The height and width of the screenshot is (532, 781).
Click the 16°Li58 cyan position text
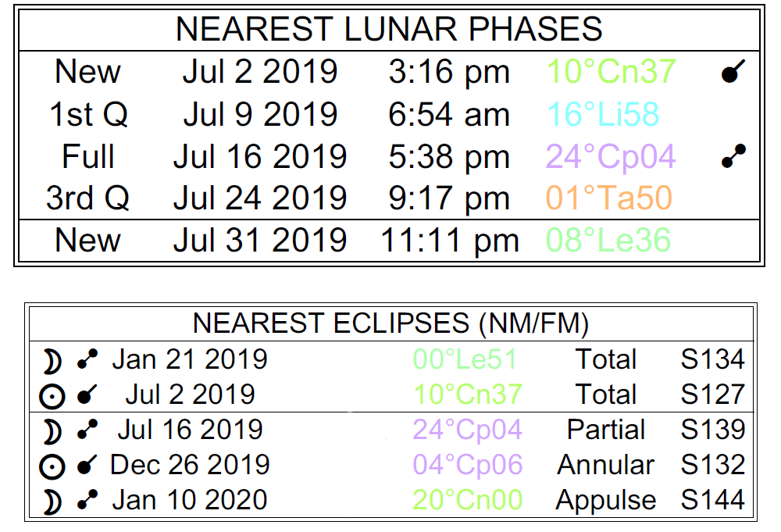(603, 114)
